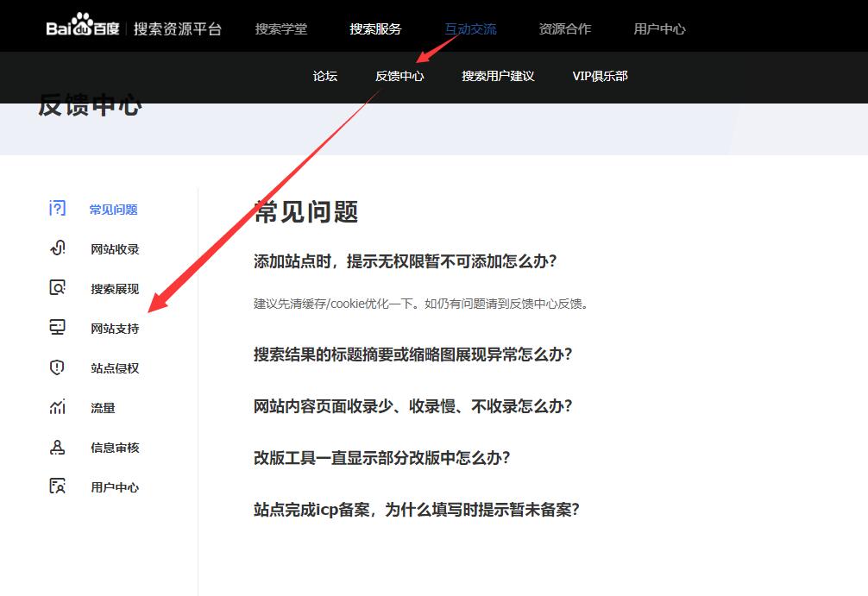This screenshot has width=868, height=596.
Task: Expand question 网站内容页面收录少、收录慢、不收录怎么办?
Action: click(x=413, y=406)
